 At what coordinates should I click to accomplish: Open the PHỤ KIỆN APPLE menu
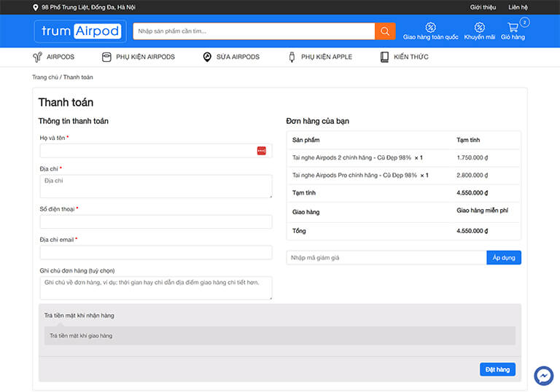coord(319,57)
